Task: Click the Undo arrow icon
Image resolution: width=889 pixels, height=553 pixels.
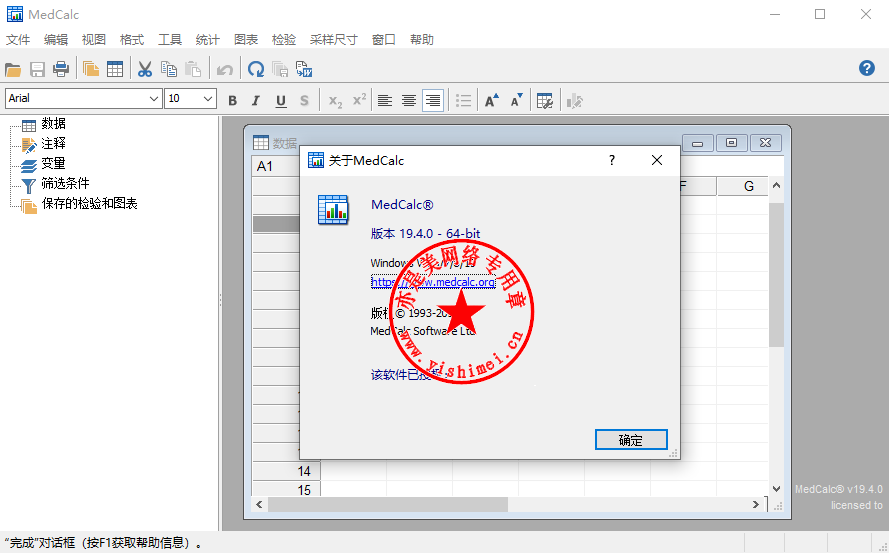Action: tap(225, 70)
